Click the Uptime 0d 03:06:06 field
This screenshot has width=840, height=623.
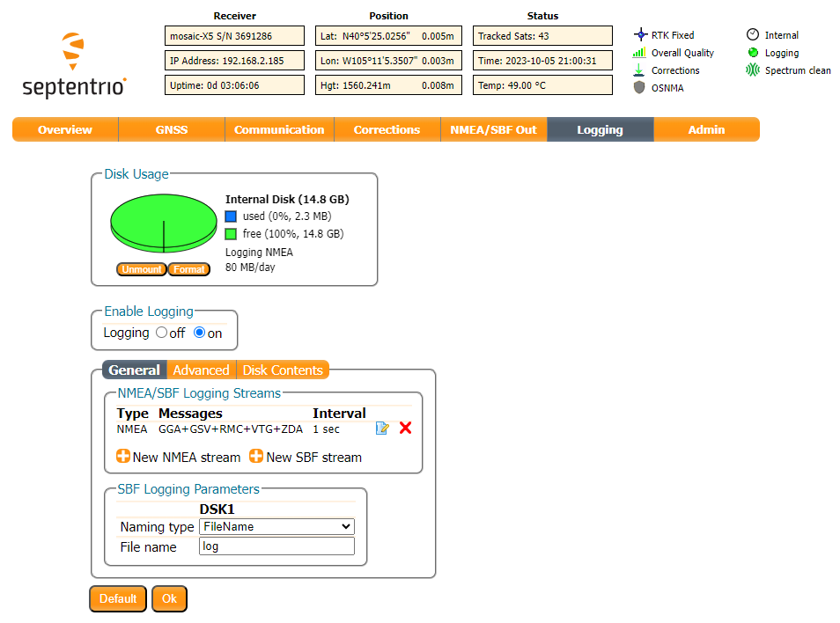point(234,85)
